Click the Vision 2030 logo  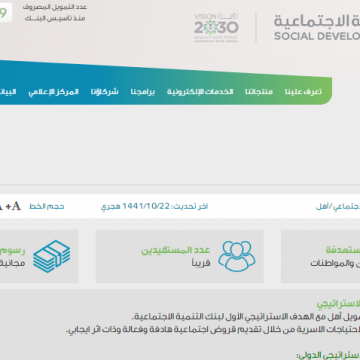[x=216, y=28]
